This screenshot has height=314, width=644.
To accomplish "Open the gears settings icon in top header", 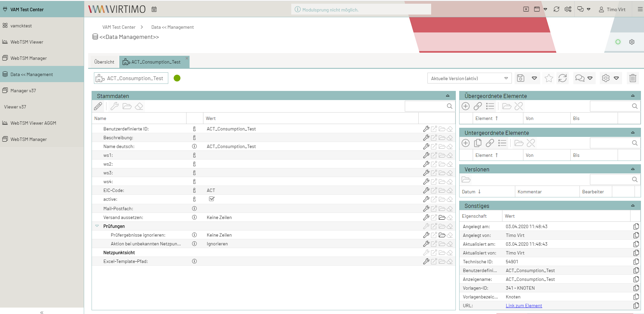I will coord(568,9).
